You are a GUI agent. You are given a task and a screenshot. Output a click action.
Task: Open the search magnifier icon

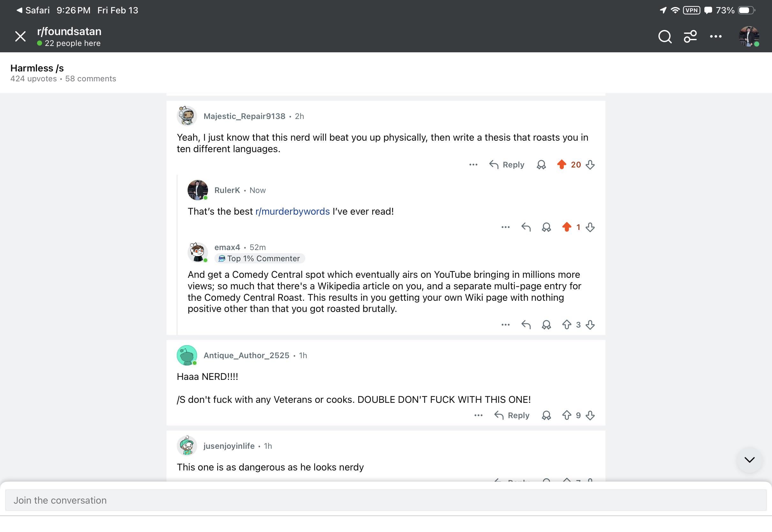tap(665, 37)
